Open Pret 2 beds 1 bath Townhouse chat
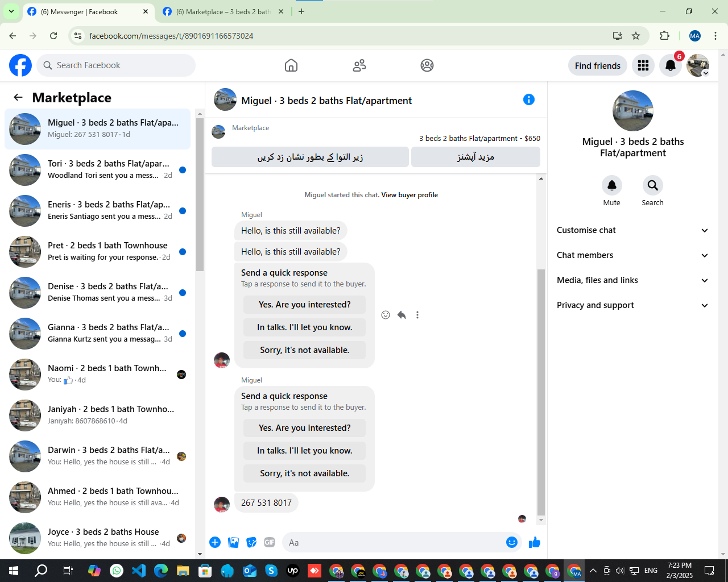Image resolution: width=728 pixels, height=582 pixels. [97, 252]
